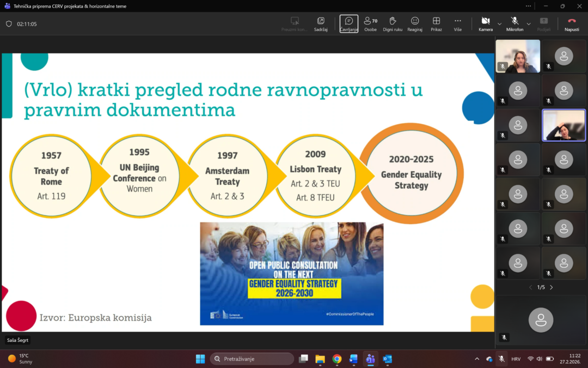Open the Reagiraj reactions picker
Screen dimensions: 588x368
414,23
